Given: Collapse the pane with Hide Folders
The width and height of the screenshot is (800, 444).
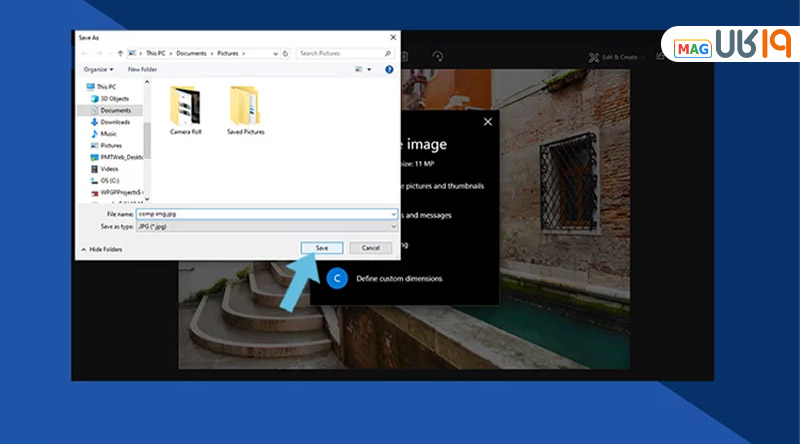Looking at the screenshot, I should [104, 249].
